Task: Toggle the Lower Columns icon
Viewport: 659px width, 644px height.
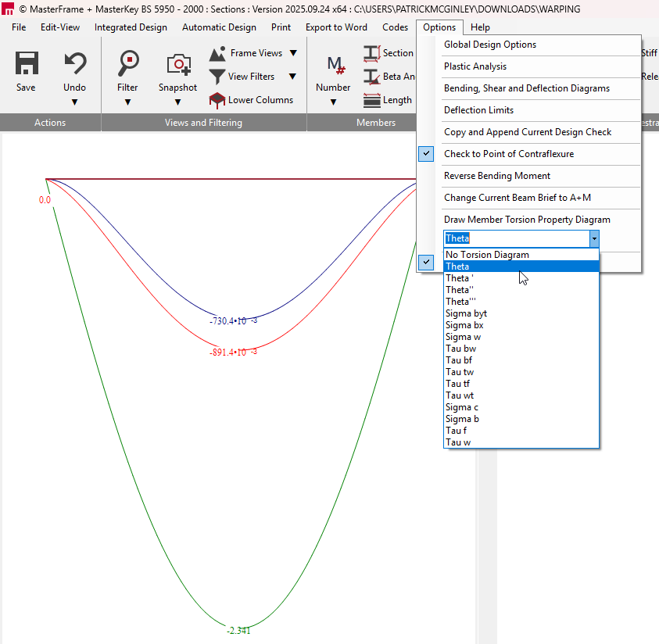Action: pos(217,100)
